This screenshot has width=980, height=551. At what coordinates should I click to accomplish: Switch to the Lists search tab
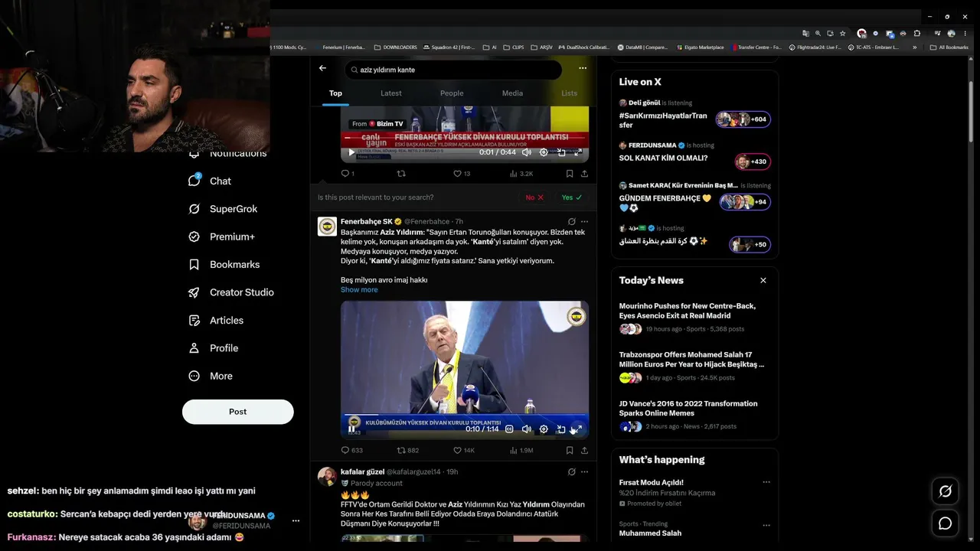tap(569, 93)
